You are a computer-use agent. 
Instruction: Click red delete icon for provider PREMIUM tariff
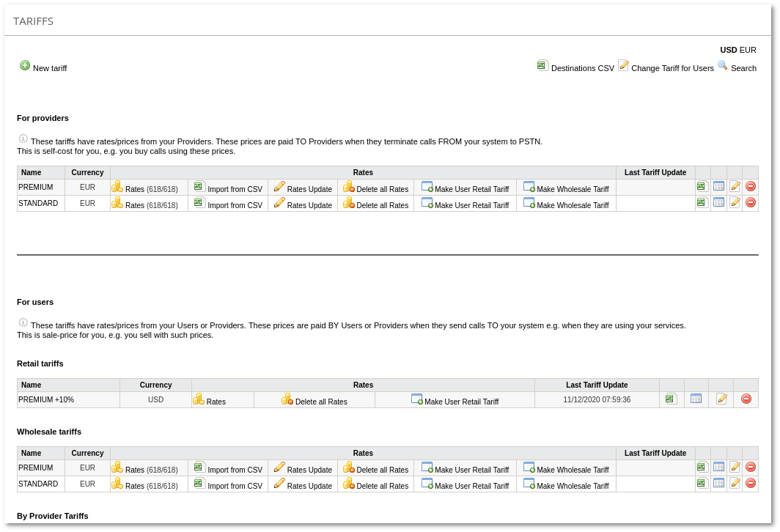751,187
